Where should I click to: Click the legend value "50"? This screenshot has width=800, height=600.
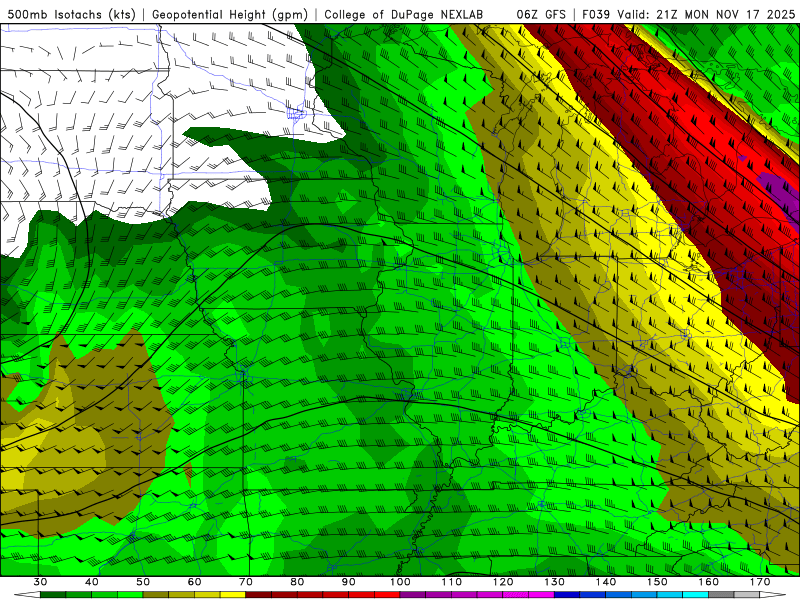pyautogui.click(x=143, y=582)
